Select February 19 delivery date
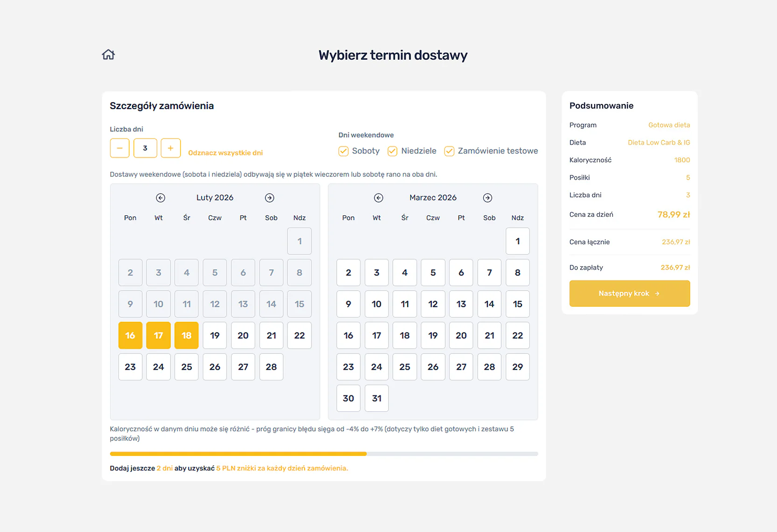Screen dimensions: 777x532 pyautogui.click(x=215, y=335)
